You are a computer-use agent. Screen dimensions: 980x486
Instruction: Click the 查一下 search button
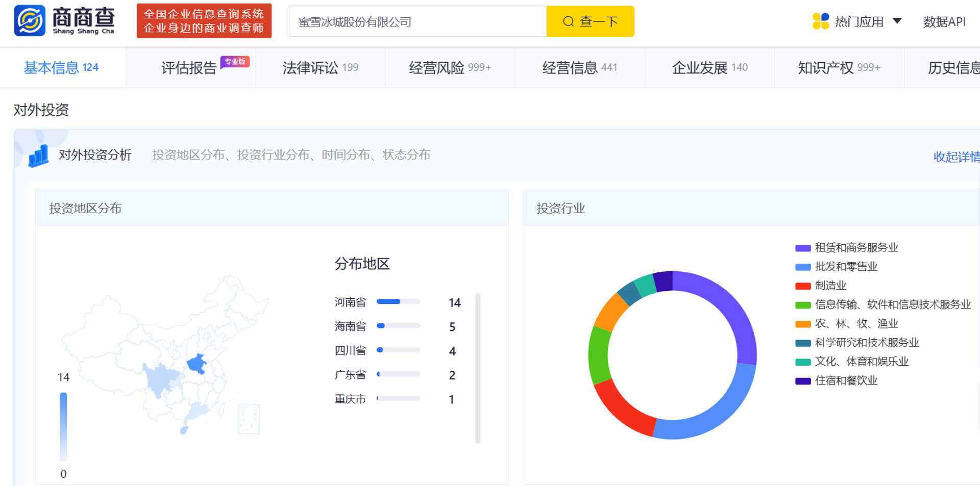[x=590, y=21]
